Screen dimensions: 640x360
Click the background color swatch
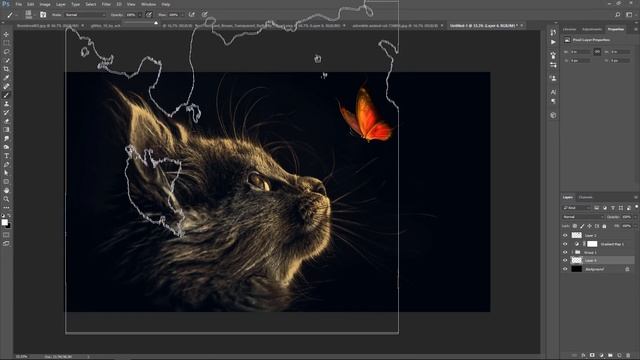[9, 225]
